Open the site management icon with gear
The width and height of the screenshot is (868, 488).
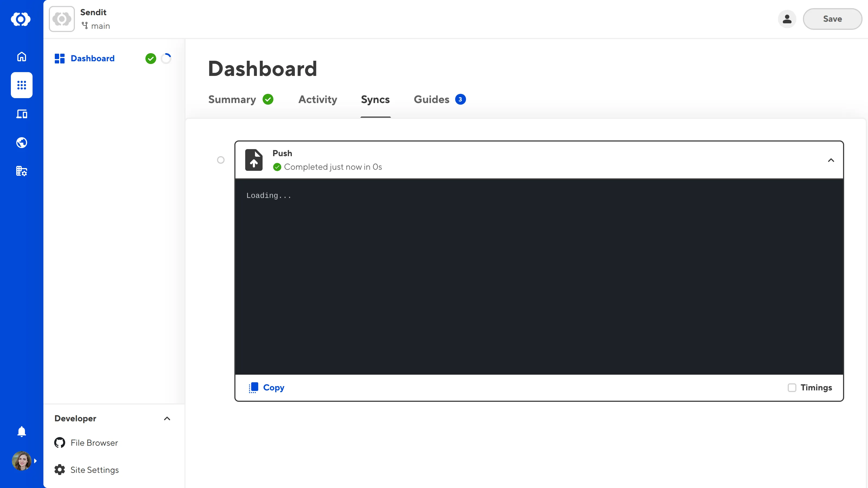pos(21,171)
